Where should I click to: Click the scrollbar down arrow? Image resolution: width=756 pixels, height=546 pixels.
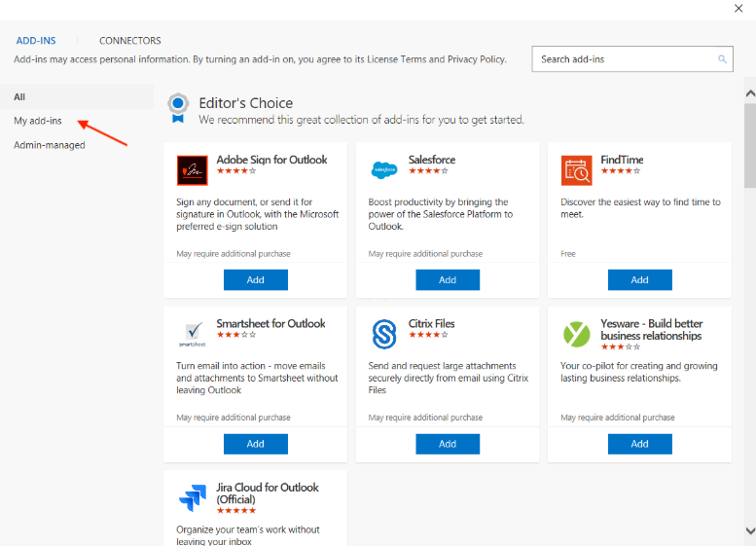(x=750, y=530)
